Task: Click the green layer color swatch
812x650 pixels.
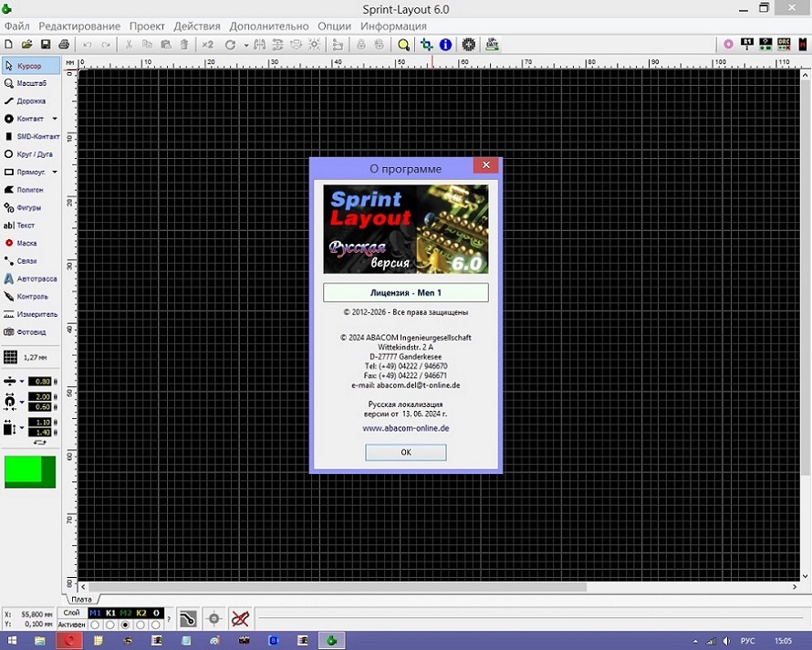Action: (30, 472)
